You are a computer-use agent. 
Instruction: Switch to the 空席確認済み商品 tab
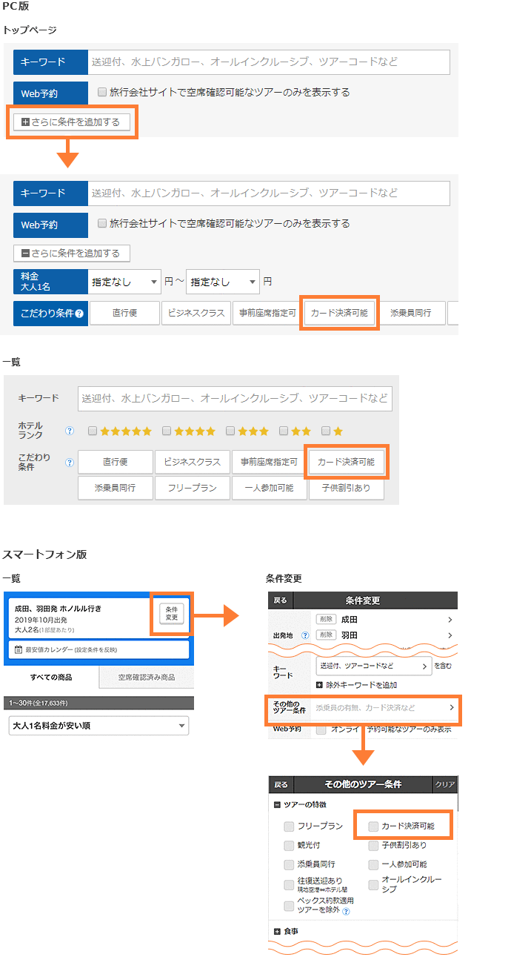click(147, 678)
